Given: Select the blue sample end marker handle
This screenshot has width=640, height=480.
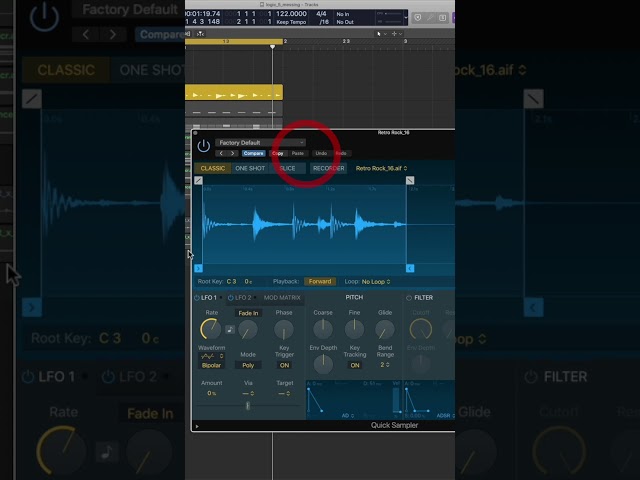Looking at the screenshot, I should 410,268.
